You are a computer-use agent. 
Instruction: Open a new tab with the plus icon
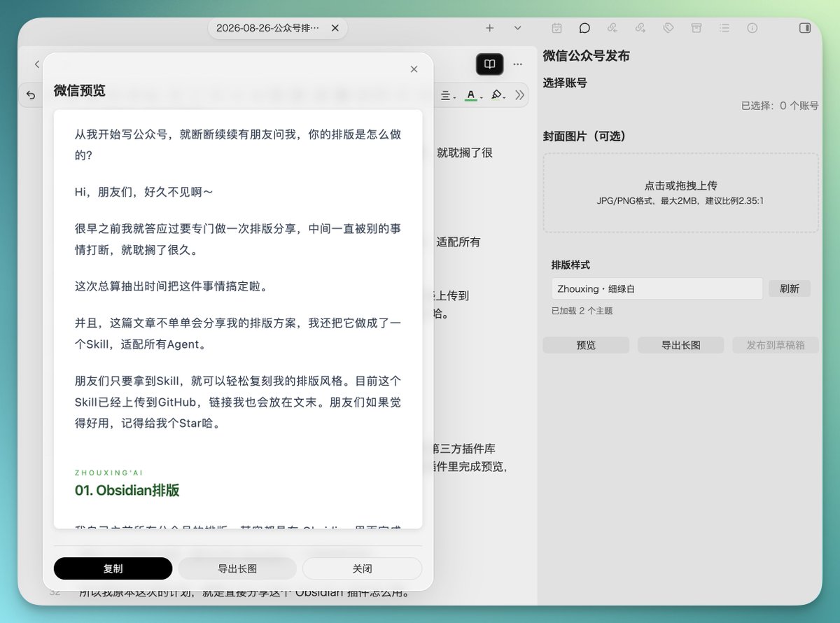(x=490, y=28)
